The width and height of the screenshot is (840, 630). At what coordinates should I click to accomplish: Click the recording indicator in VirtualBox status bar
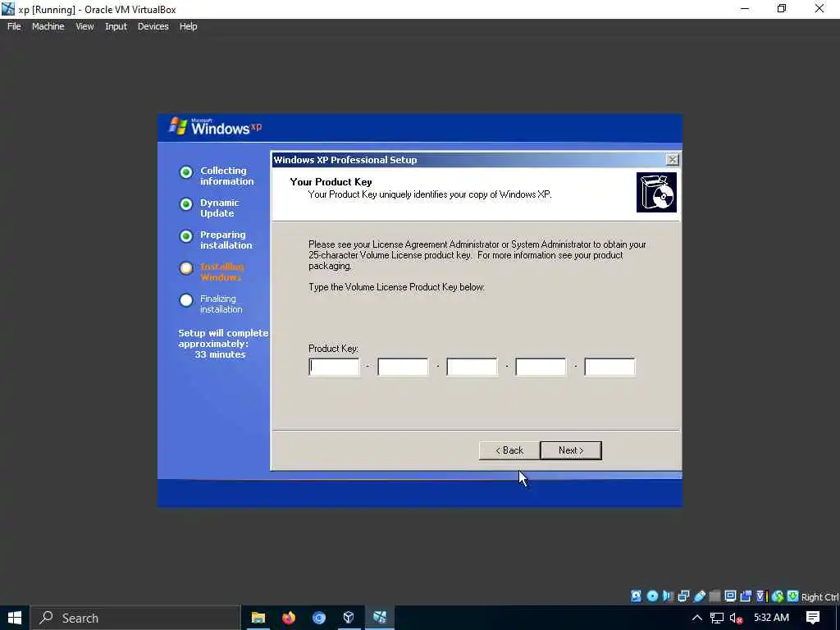(746, 596)
